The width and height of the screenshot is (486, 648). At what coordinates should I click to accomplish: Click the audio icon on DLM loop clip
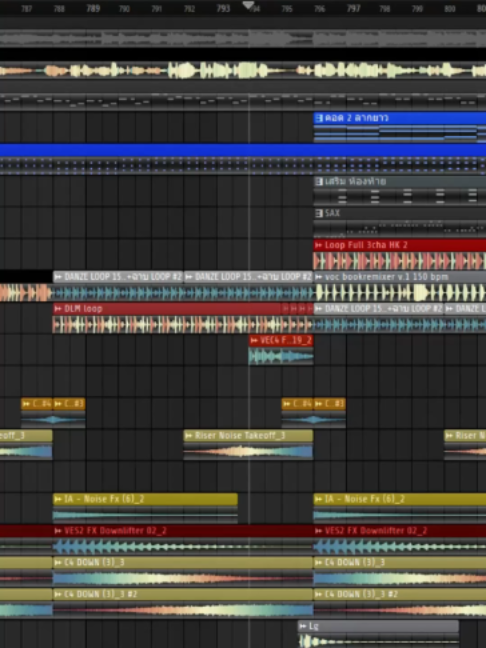(x=58, y=309)
